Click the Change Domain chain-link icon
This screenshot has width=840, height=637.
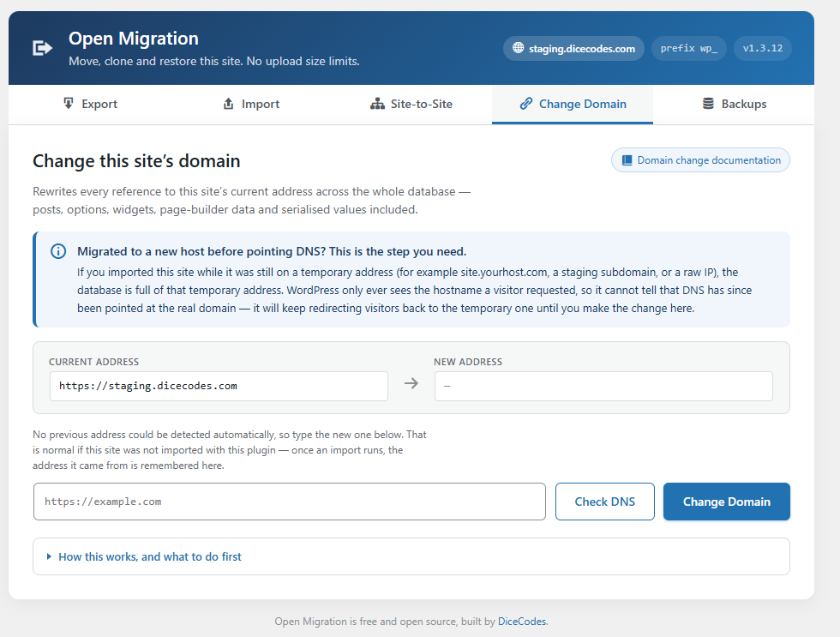(x=526, y=104)
